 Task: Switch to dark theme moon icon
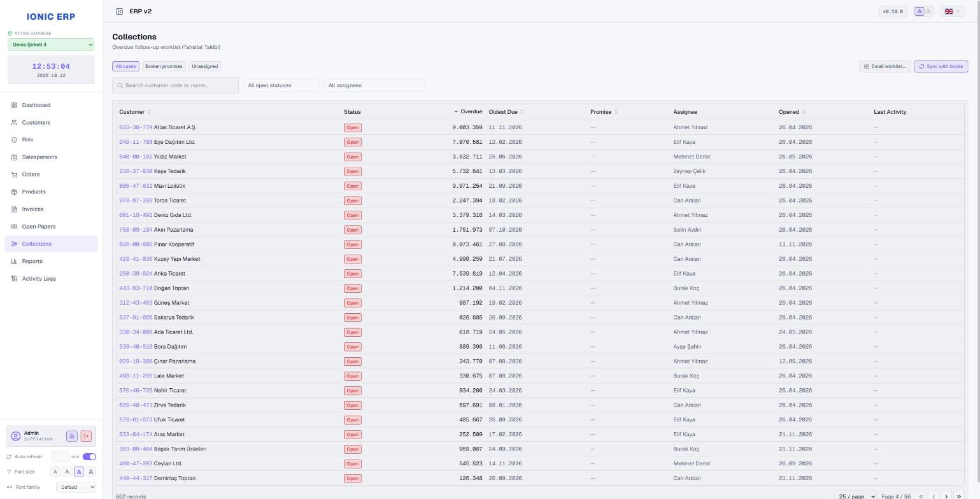[x=928, y=11]
